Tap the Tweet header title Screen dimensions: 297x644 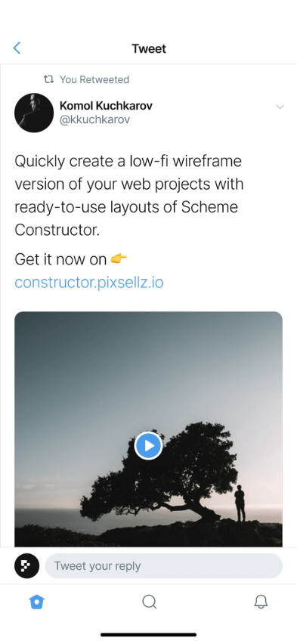[149, 48]
